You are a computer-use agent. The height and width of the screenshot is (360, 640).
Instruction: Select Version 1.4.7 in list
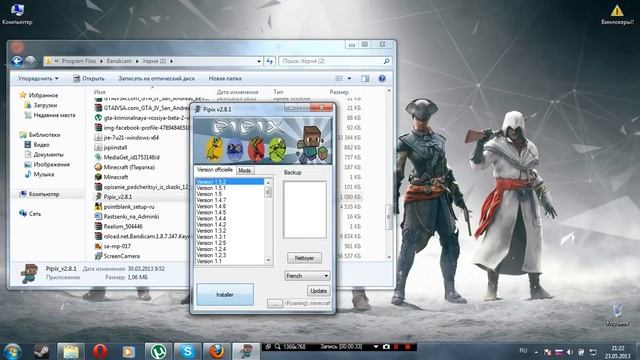pos(230,200)
